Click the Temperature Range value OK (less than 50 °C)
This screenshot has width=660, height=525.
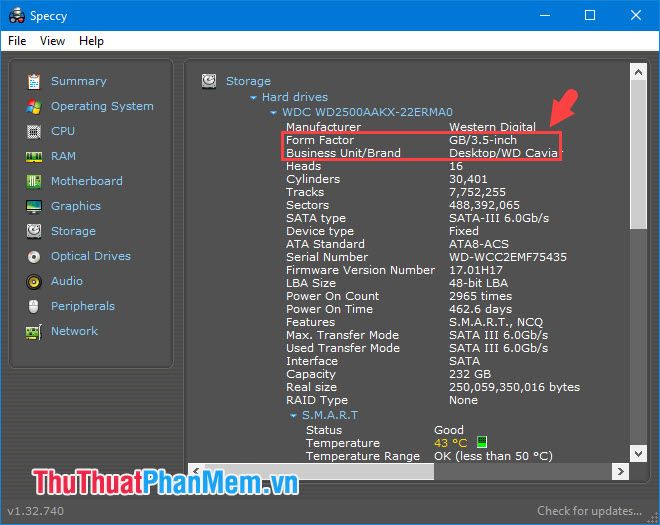point(493,456)
